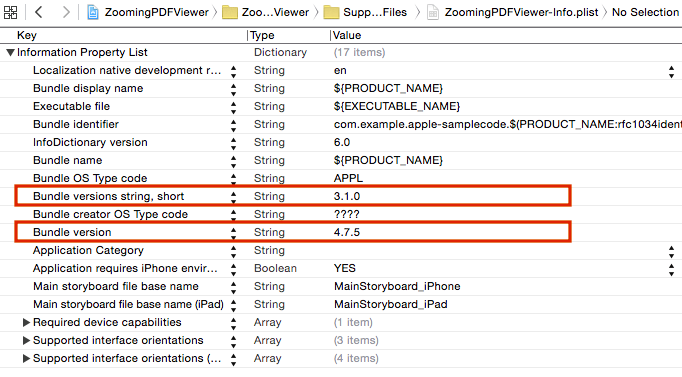This screenshot has height=377, width=682.
Task: Expand the Required device capabilities array
Action: (x=26, y=322)
